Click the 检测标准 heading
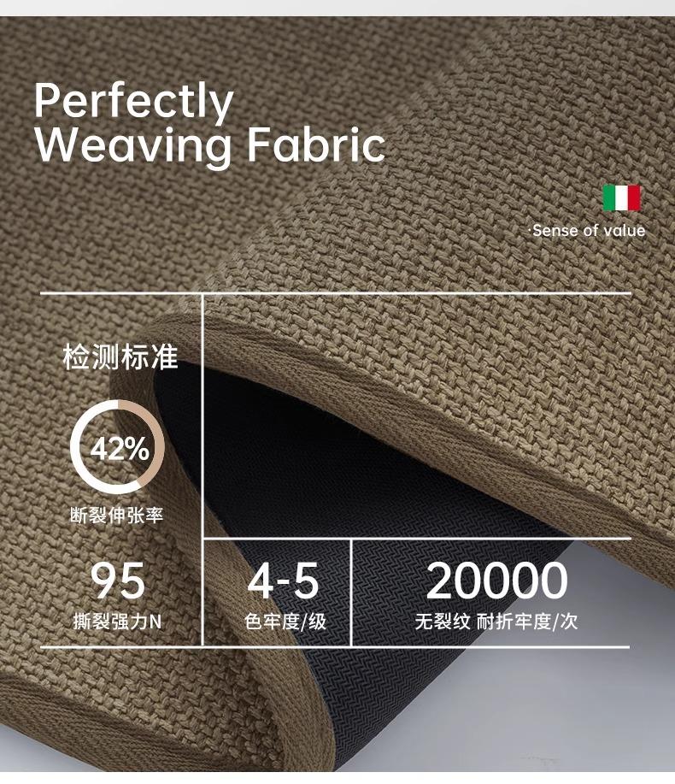The image size is (675, 784). [x=120, y=357]
